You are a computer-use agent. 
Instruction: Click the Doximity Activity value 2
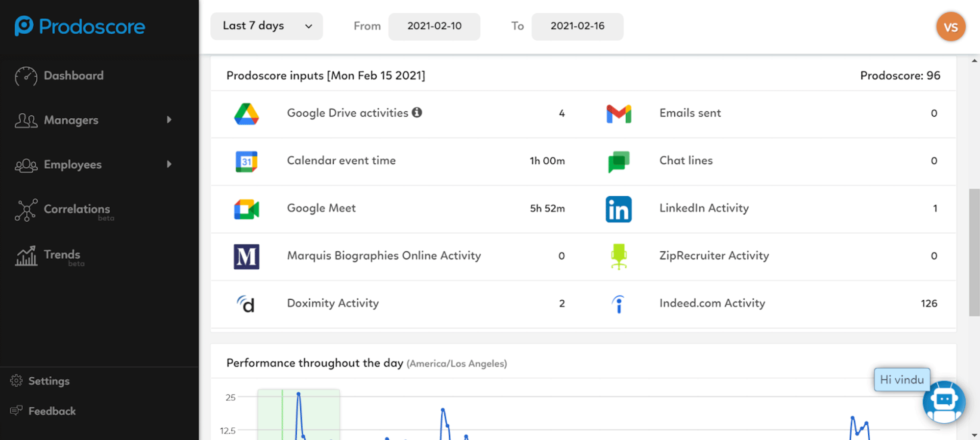click(x=562, y=304)
